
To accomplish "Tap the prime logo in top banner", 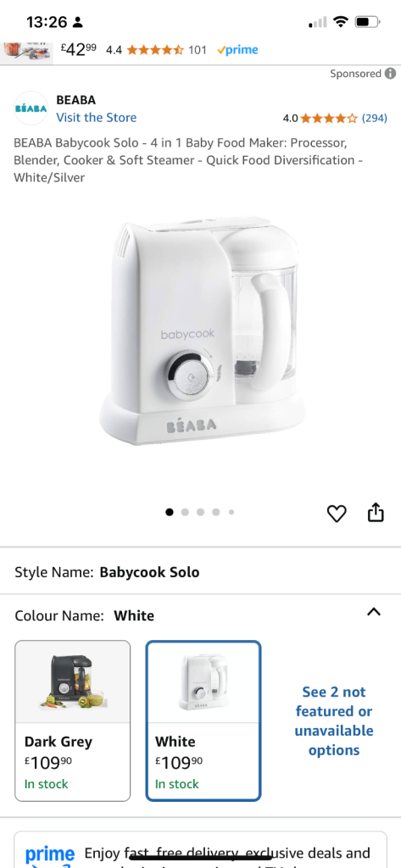I will coord(237,50).
